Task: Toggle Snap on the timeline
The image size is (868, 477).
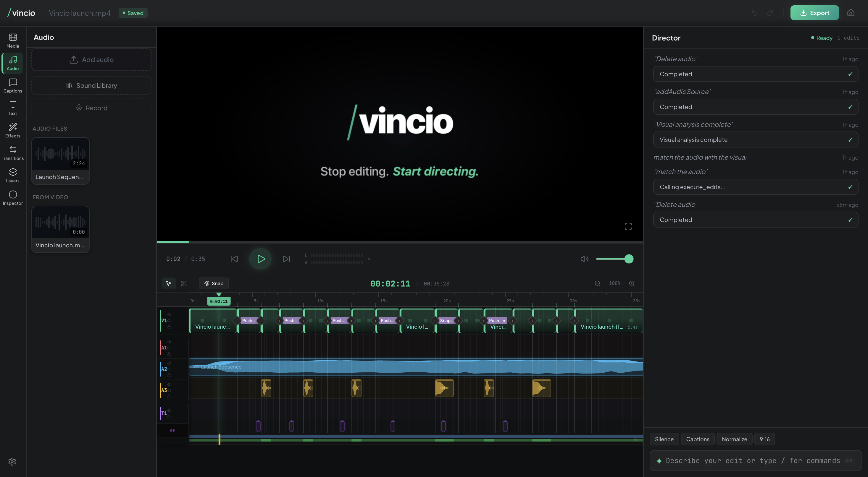Action: [x=214, y=283]
